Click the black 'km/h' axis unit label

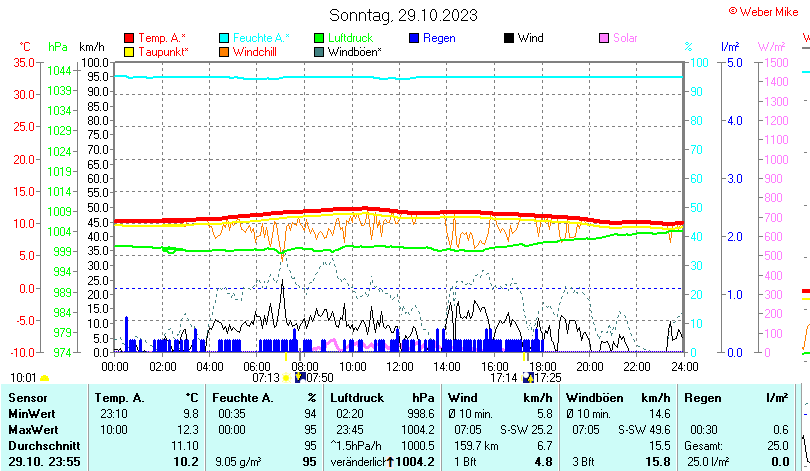coord(92,47)
